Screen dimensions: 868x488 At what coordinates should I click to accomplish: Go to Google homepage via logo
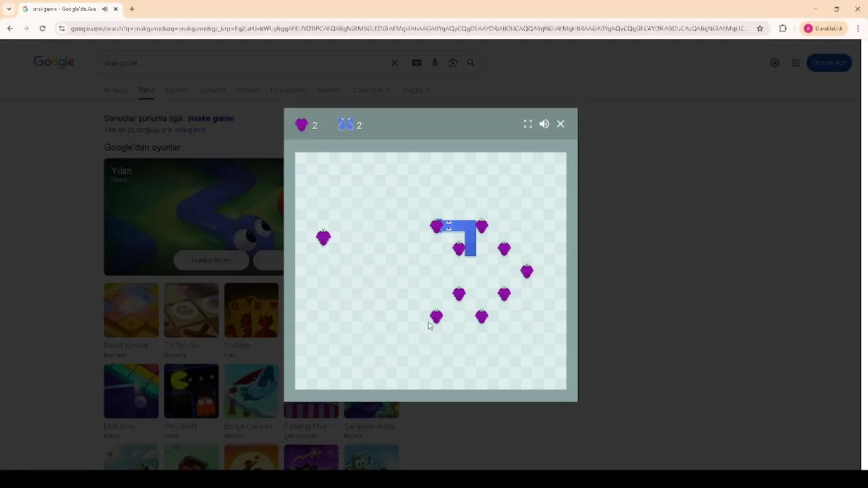54,62
